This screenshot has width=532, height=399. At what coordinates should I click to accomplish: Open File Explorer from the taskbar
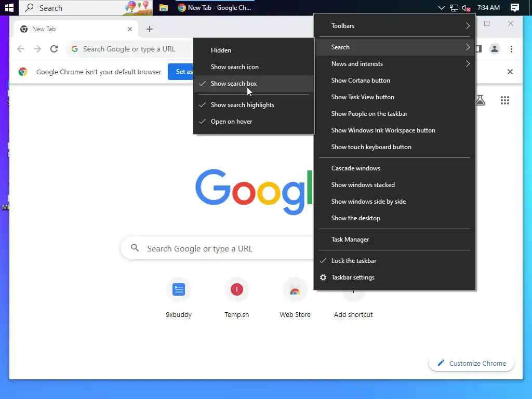[x=164, y=7]
